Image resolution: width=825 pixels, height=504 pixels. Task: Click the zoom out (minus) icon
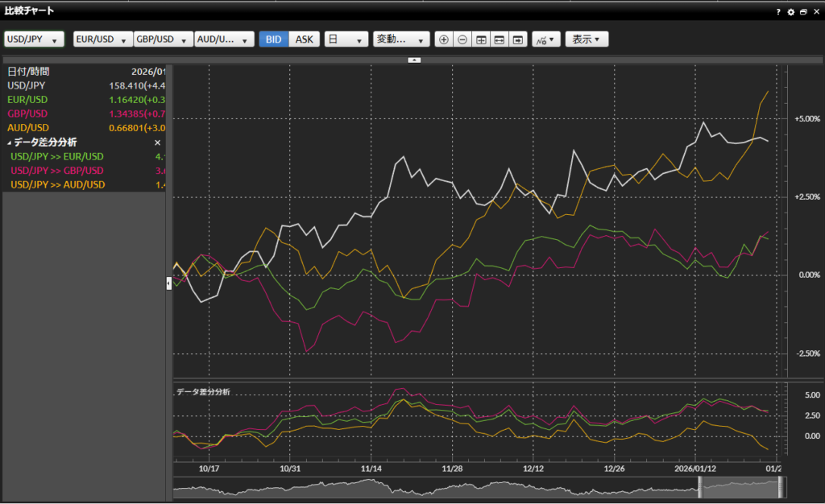(x=462, y=39)
